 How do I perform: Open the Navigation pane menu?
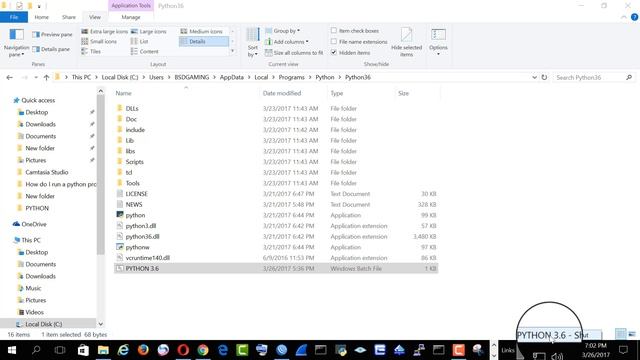click(16, 42)
